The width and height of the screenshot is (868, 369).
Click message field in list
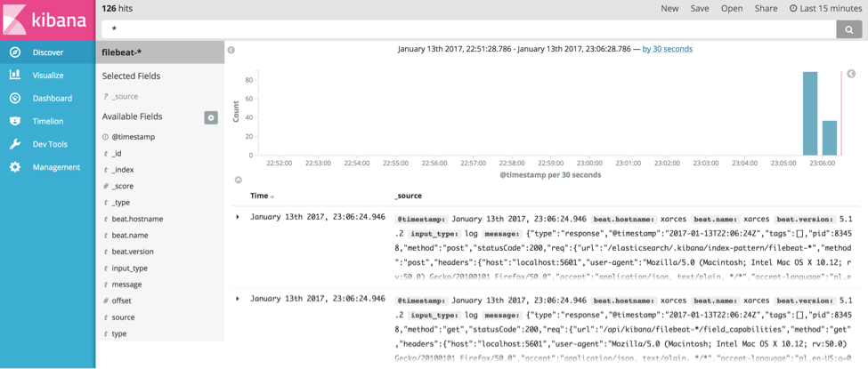pyautogui.click(x=126, y=285)
